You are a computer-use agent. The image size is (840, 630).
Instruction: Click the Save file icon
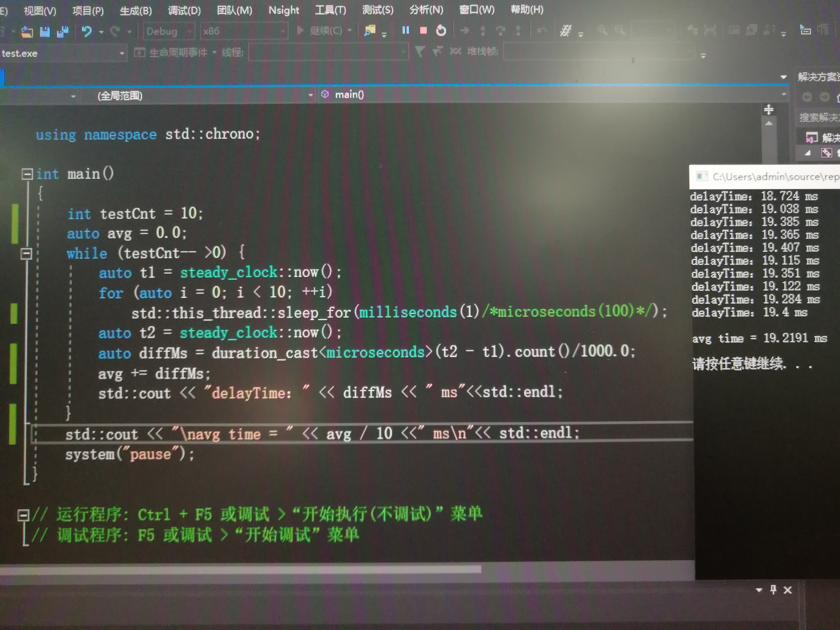pyautogui.click(x=45, y=32)
